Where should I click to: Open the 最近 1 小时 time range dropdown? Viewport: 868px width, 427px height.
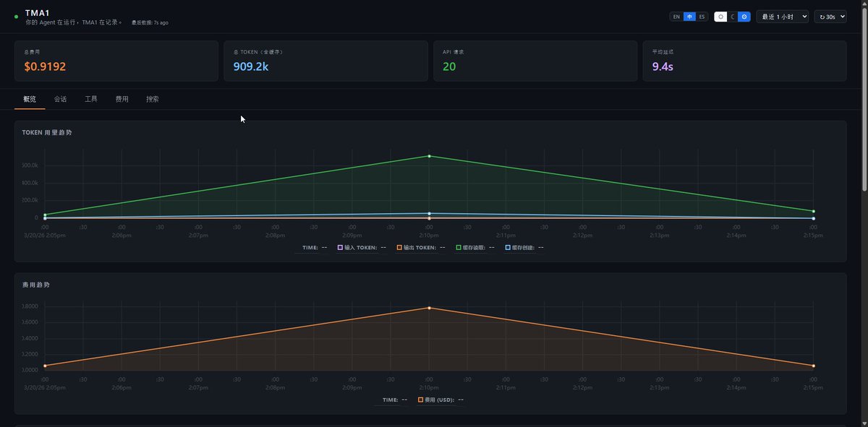click(782, 17)
